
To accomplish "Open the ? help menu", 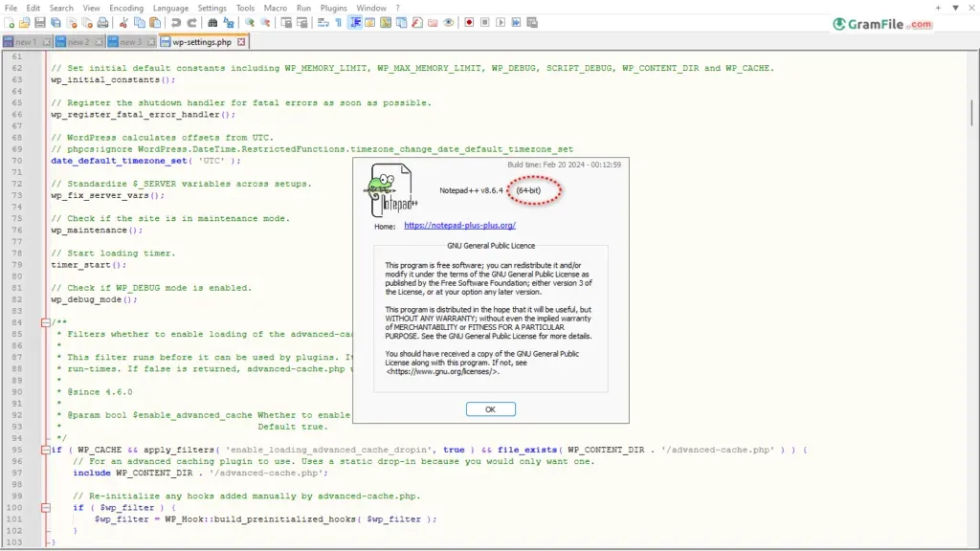I will pos(397,8).
